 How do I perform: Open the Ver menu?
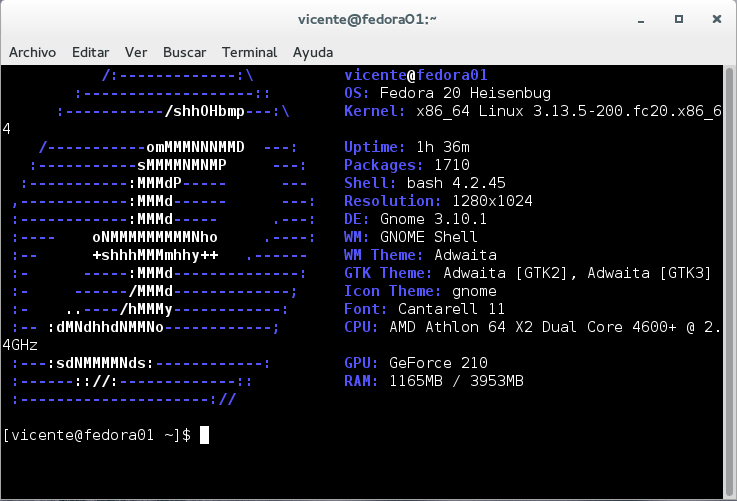click(136, 52)
